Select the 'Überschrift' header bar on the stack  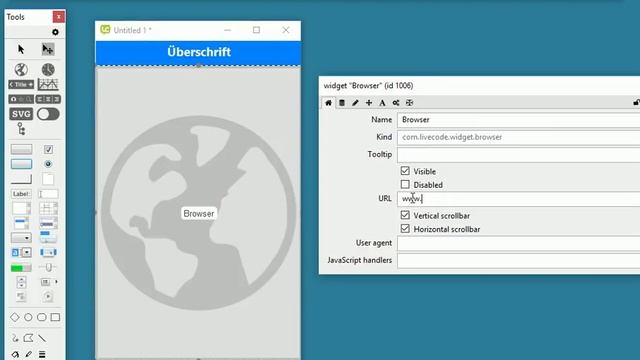click(x=198, y=52)
